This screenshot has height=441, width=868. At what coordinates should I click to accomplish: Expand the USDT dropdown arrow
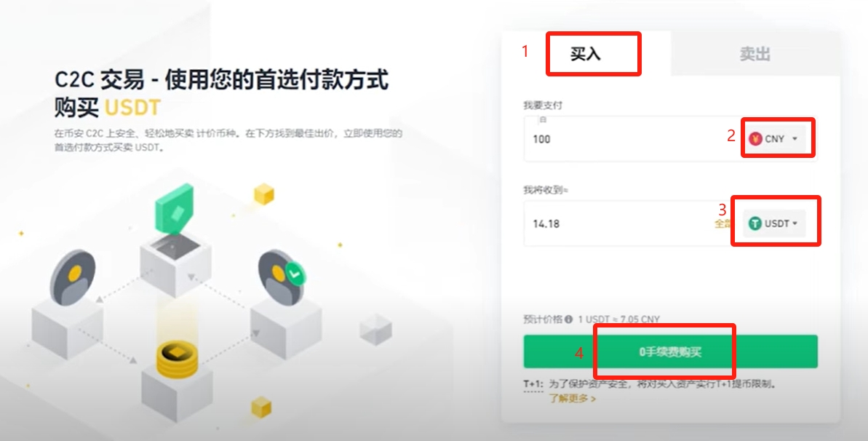[795, 223]
